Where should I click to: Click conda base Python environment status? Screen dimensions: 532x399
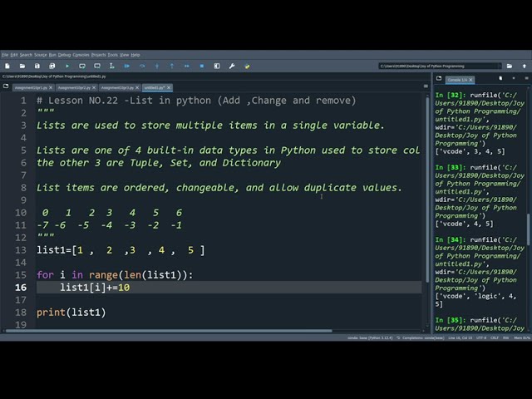pos(370,338)
